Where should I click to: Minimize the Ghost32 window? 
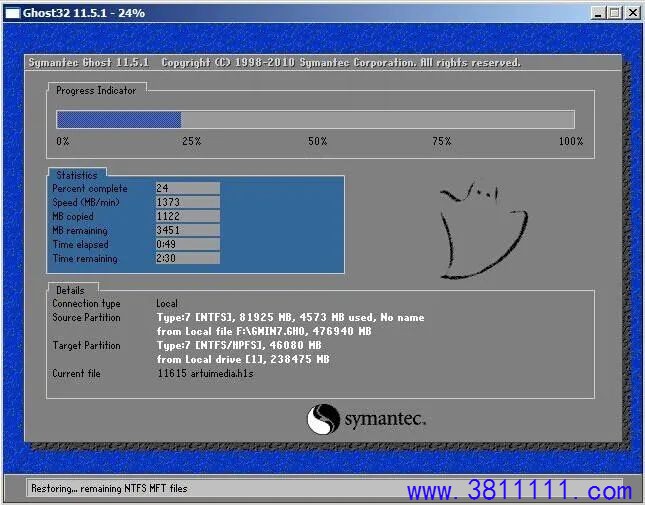coord(598,13)
